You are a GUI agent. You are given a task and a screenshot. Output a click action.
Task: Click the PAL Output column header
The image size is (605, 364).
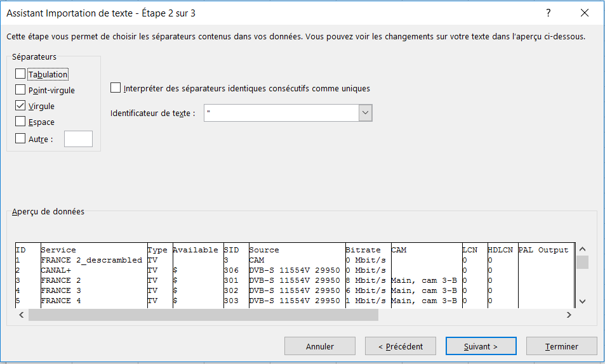coord(543,250)
